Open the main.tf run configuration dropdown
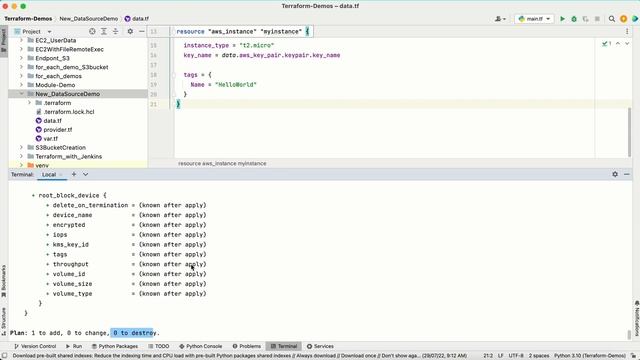This screenshot has height=360, width=640. pos(534,19)
